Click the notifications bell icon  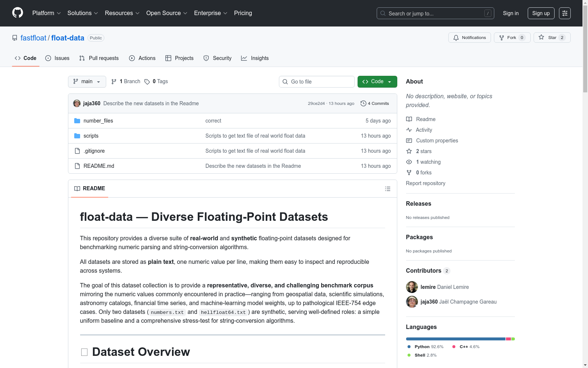456,38
